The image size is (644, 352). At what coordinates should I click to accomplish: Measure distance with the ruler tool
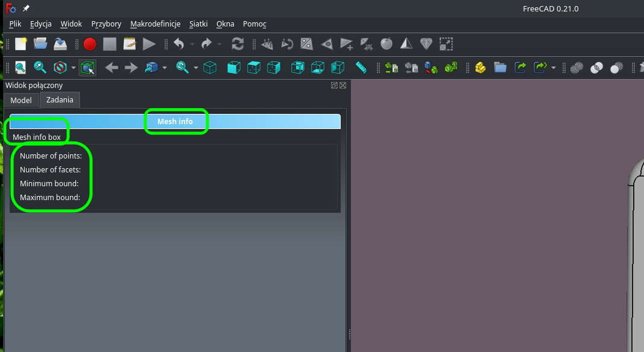point(361,68)
